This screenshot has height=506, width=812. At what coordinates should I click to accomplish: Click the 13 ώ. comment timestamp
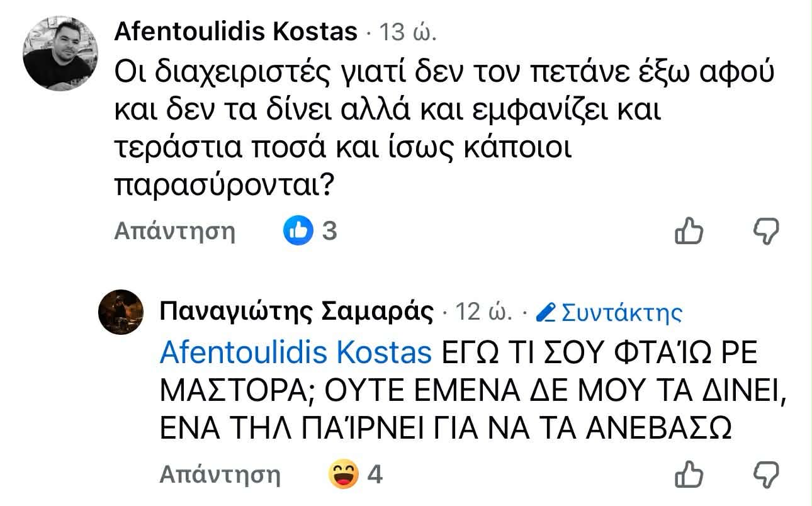tap(406, 31)
